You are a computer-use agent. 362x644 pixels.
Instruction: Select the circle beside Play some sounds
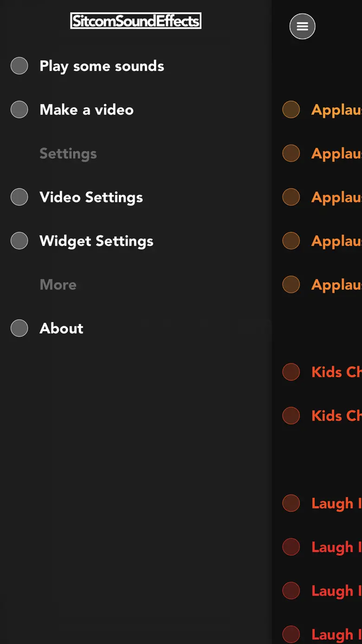[x=19, y=66]
